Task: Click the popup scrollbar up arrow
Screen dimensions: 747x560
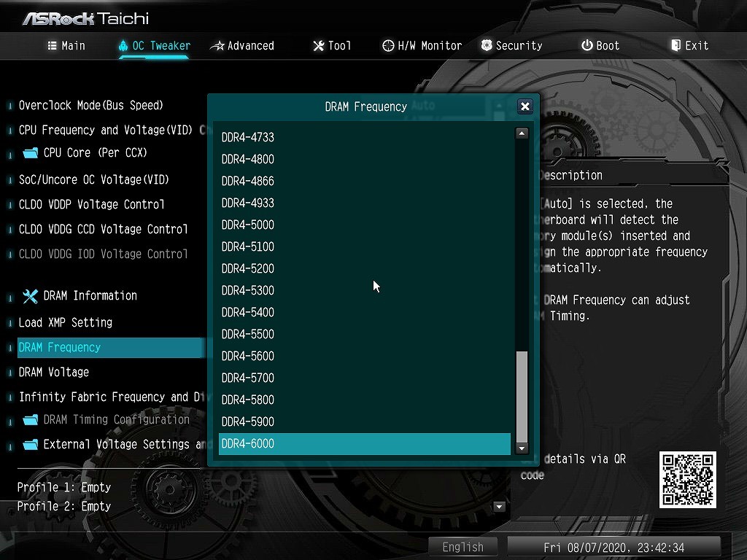Action: 522,133
